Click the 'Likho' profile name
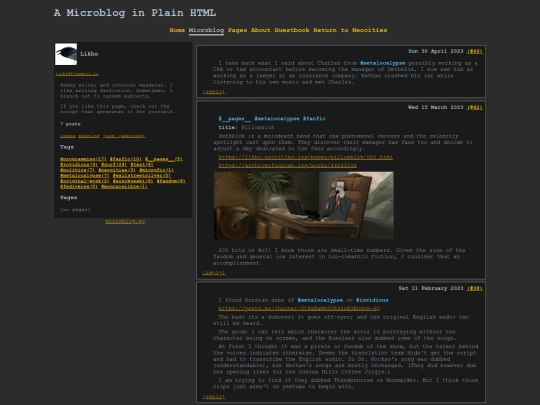Screen dimensions: 540x405 point(89,54)
